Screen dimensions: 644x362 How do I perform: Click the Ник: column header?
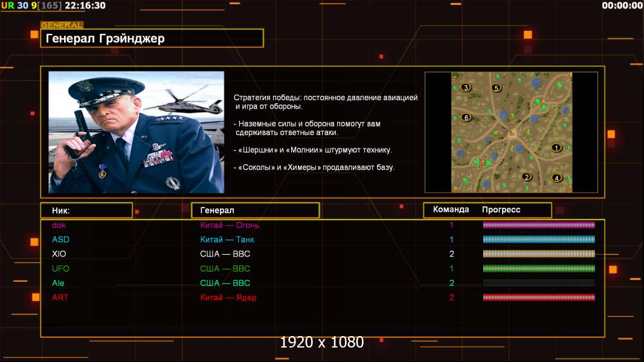click(x=86, y=211)
